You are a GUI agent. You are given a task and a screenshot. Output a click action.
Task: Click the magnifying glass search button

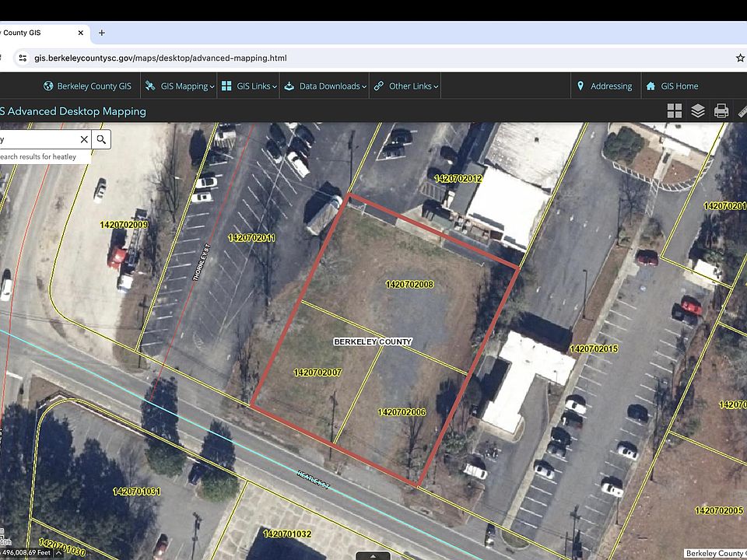[101, 139]
